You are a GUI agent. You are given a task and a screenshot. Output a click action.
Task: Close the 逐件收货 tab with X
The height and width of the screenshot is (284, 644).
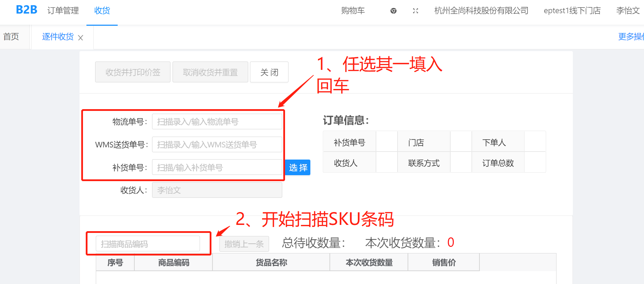[x=81, y=38]
